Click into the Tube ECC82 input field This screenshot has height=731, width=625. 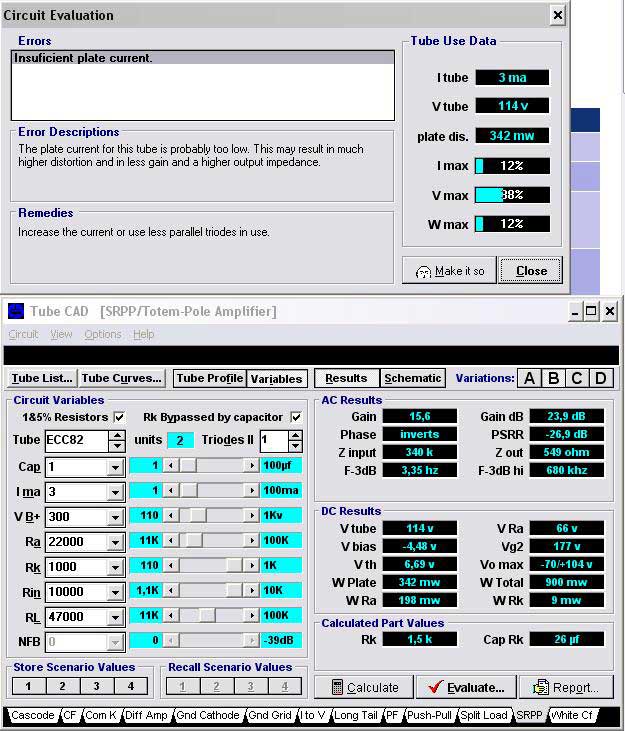coord(77,441)
